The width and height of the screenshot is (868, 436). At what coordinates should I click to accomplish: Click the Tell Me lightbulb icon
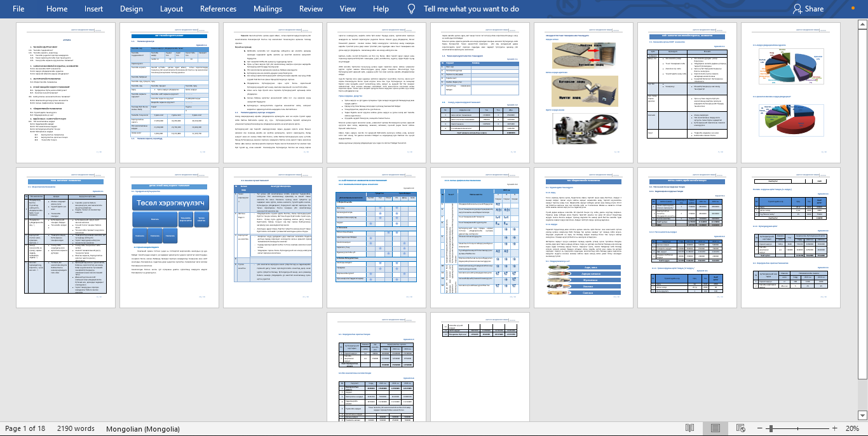412,9
